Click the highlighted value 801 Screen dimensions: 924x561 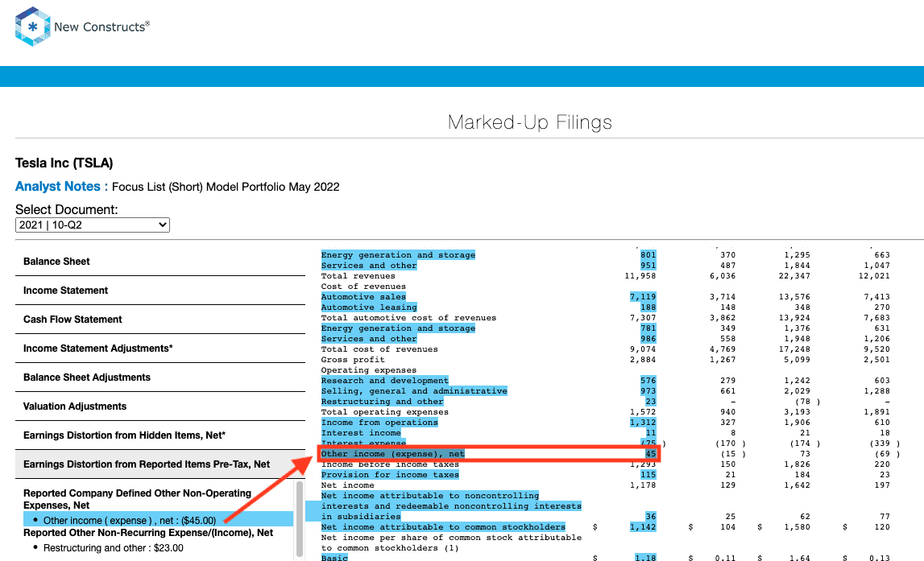[x=648, y=255]
